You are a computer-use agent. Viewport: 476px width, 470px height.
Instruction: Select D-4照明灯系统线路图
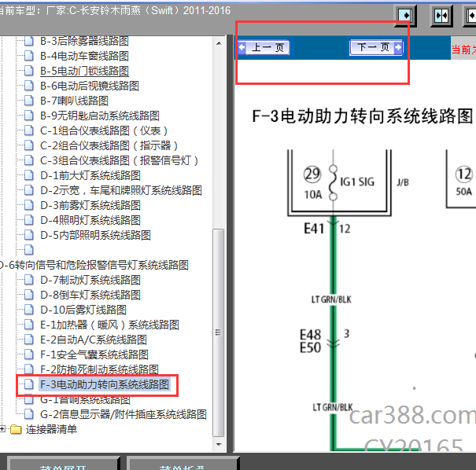click(90, 220)
